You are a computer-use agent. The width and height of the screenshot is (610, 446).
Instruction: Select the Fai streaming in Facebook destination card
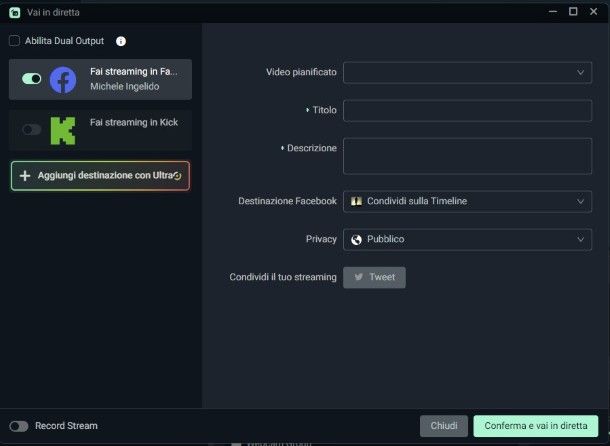pos(100,79)
